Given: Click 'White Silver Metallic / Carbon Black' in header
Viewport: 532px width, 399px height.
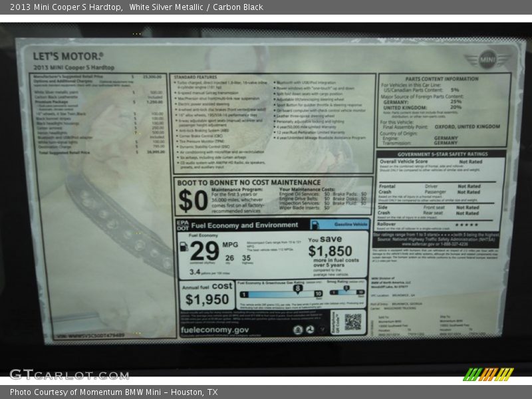Looking at the screenshot, I should 196,7.
